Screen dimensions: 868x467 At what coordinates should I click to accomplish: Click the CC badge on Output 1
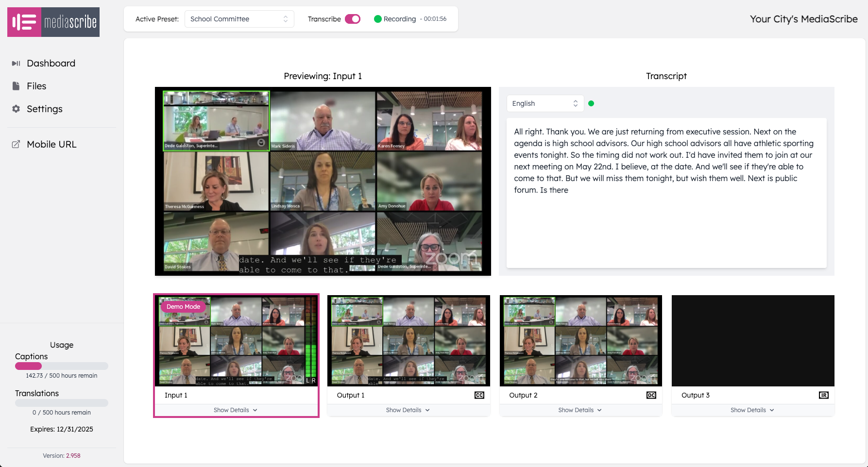point(479,395)
